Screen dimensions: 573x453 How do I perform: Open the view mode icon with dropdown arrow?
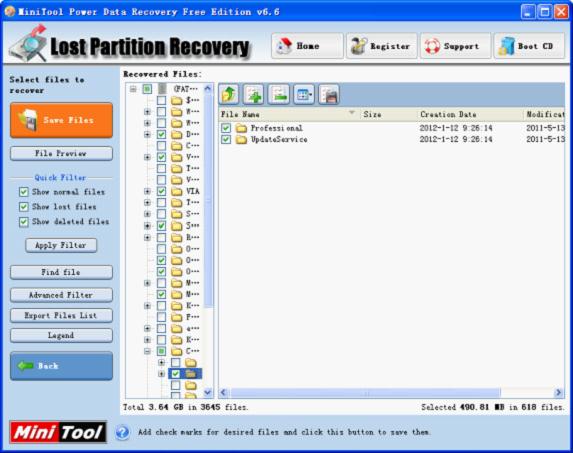coord(304,94)
